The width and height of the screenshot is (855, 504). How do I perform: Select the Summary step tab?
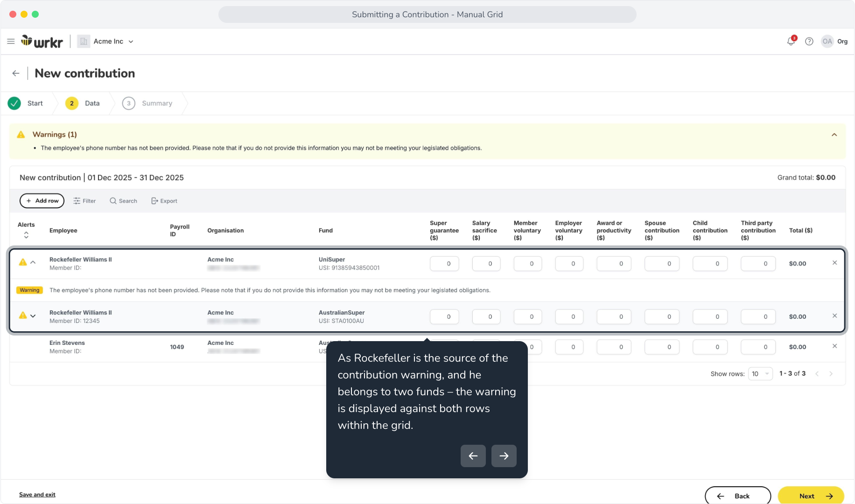pyautogui.click(x=147, y=103)
